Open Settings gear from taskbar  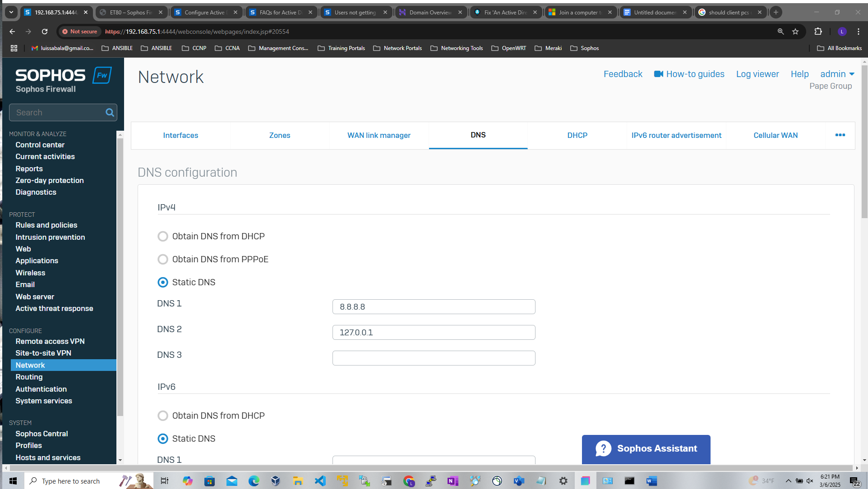tap(563, 481)
